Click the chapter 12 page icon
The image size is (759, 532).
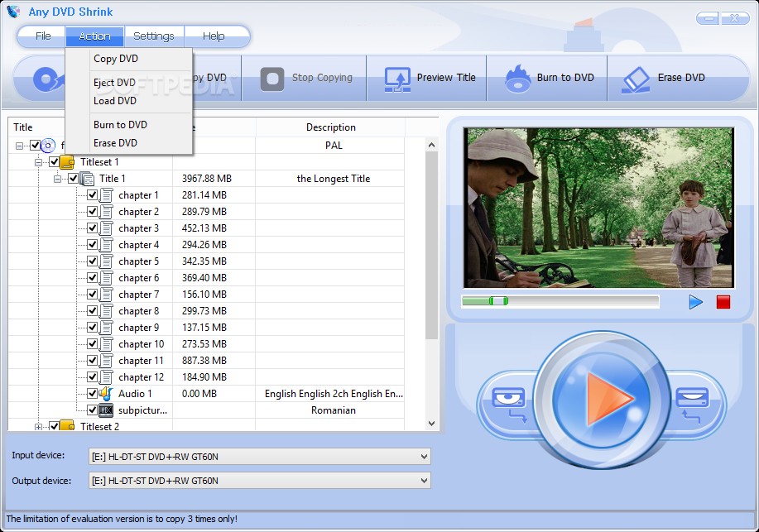[106, 377]
